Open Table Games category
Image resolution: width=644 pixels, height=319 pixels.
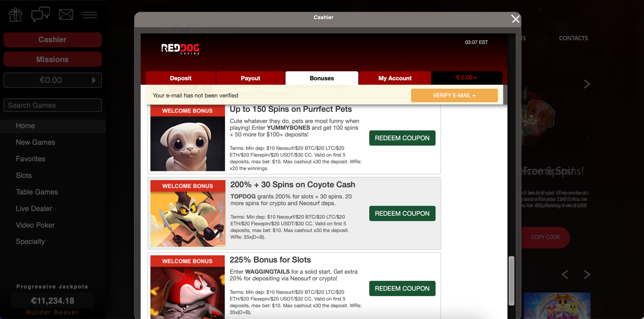pos(37,192)
